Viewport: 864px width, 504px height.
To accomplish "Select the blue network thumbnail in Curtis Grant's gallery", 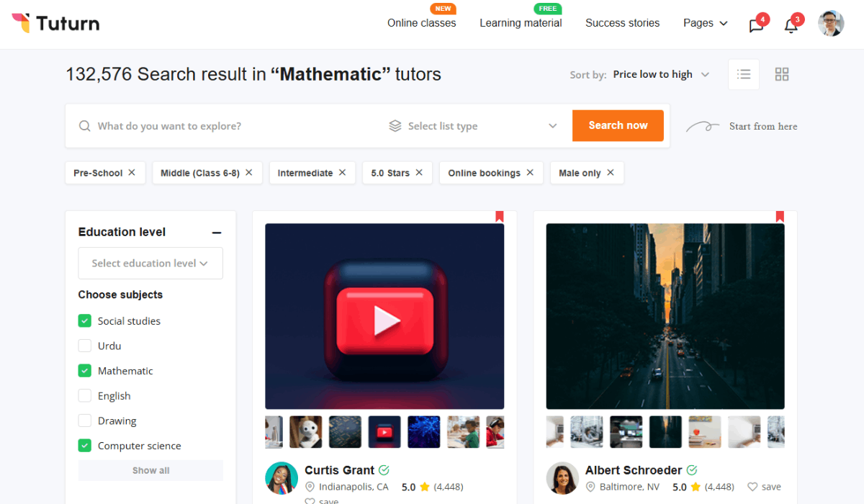I will [x=423, y=432].
